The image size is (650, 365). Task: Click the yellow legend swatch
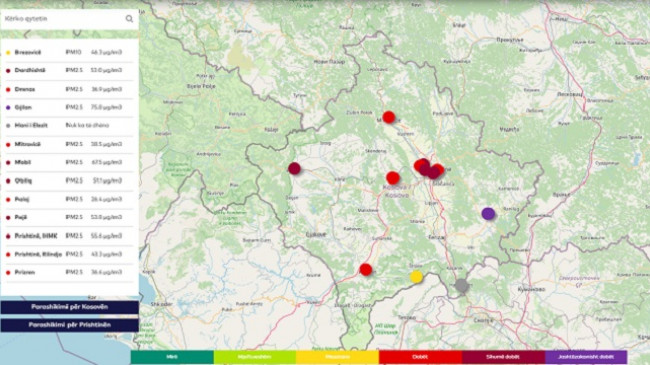click(x=337, y=357)
